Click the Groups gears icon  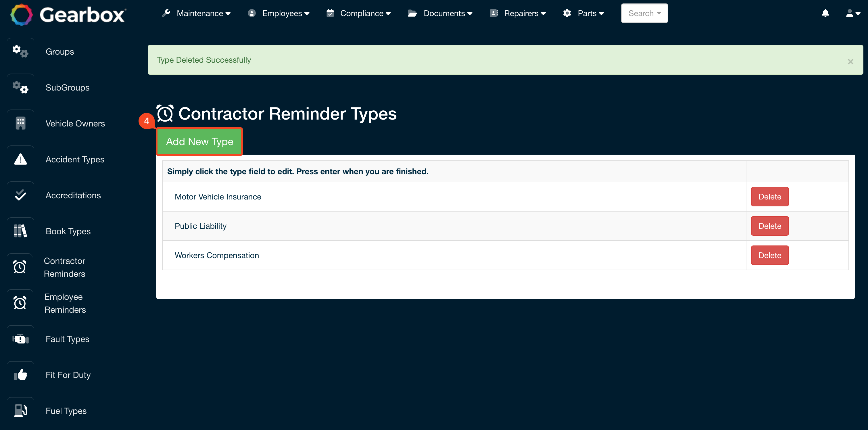coord(20,51)
